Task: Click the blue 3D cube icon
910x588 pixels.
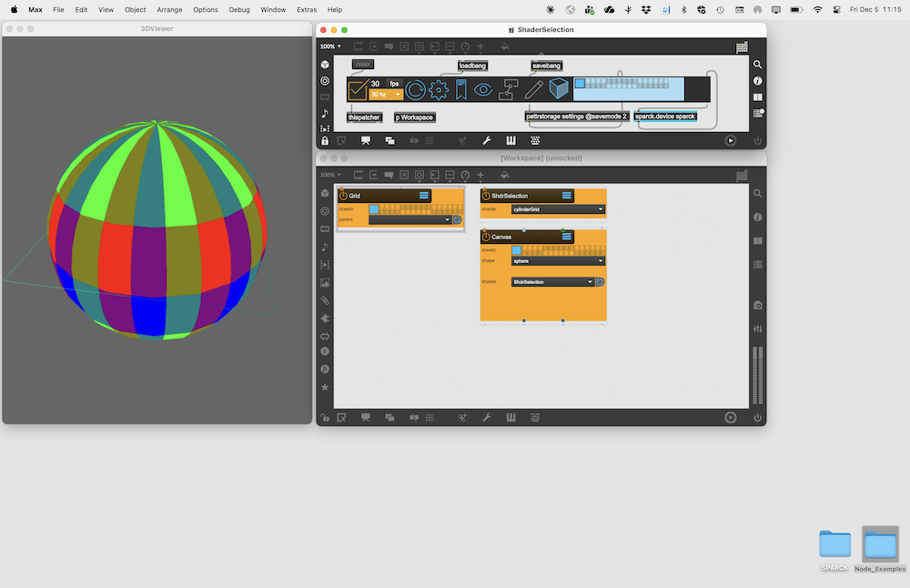Action: click(558, 89)
